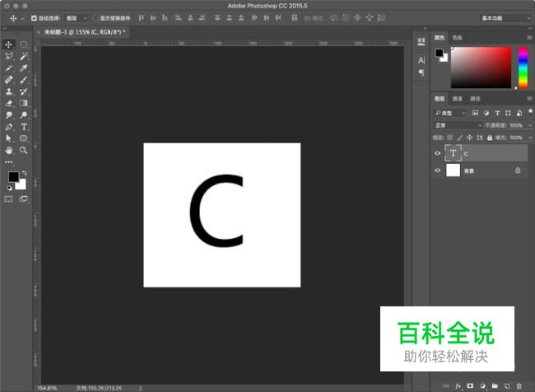
Task: Add a layer style via fx icon
Action: click(x=458, y=385)
